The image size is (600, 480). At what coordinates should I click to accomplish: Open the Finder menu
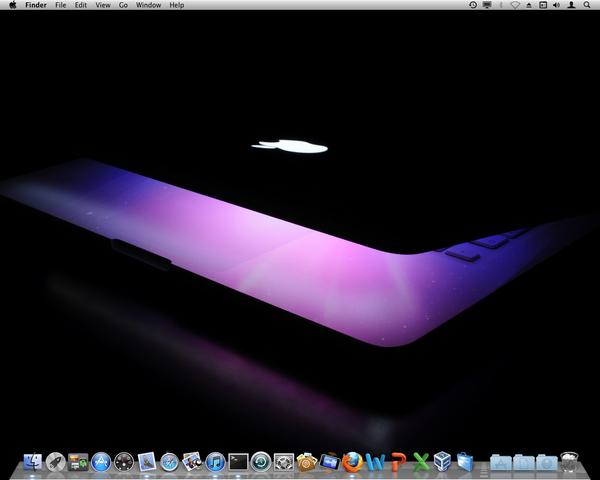click(x=36, y=5)
